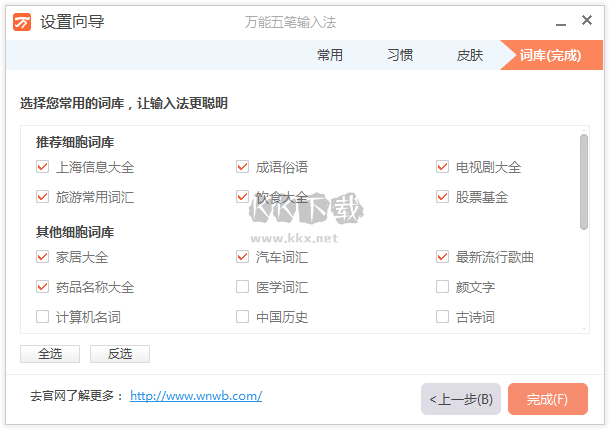Uncheck the 最新流行歌曲 checkbox

(x=442, y=257)
